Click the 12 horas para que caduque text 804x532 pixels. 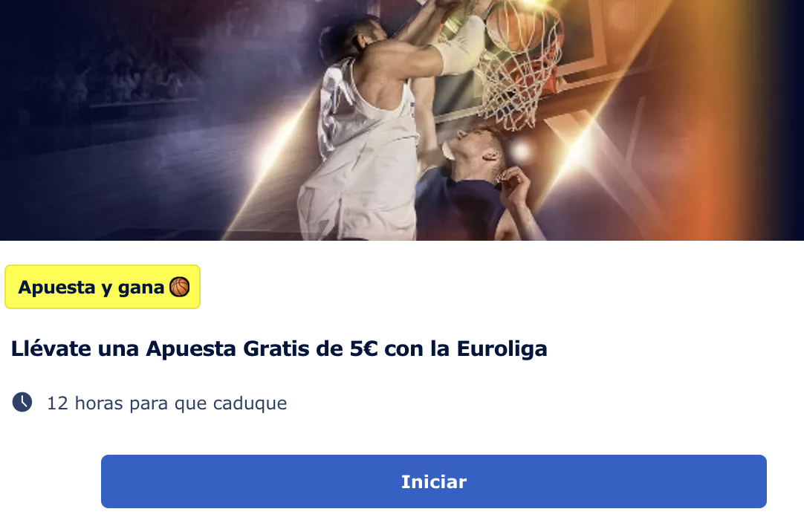(x=166, y=403)
